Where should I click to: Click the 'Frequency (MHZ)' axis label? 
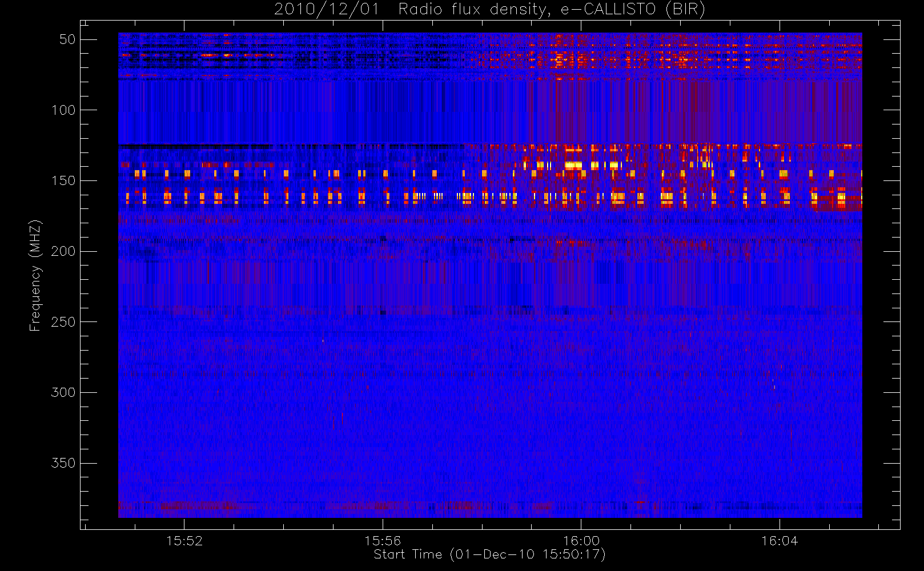[x=35, y=275]
